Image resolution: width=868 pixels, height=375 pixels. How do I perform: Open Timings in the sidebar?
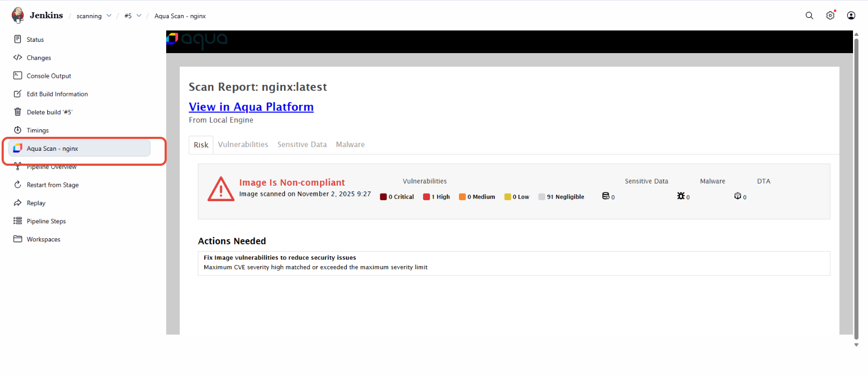[79, 130]
